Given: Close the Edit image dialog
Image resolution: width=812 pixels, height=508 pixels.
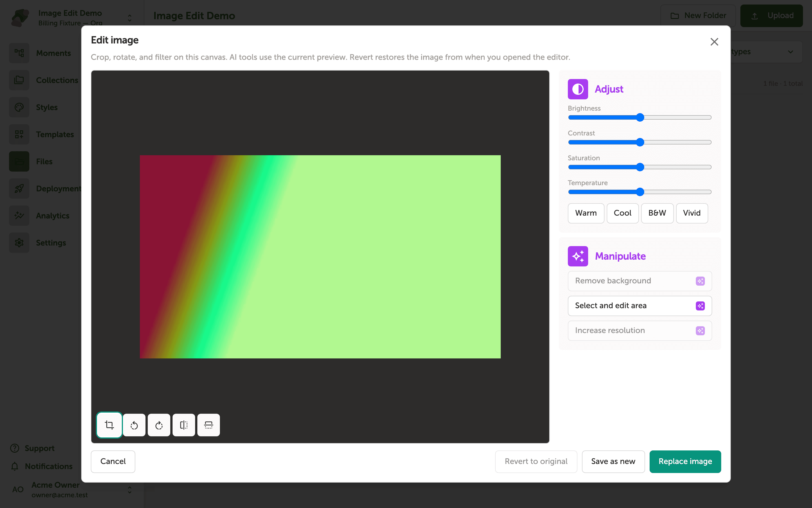Looking at the screenshot, I should point(714,42).
